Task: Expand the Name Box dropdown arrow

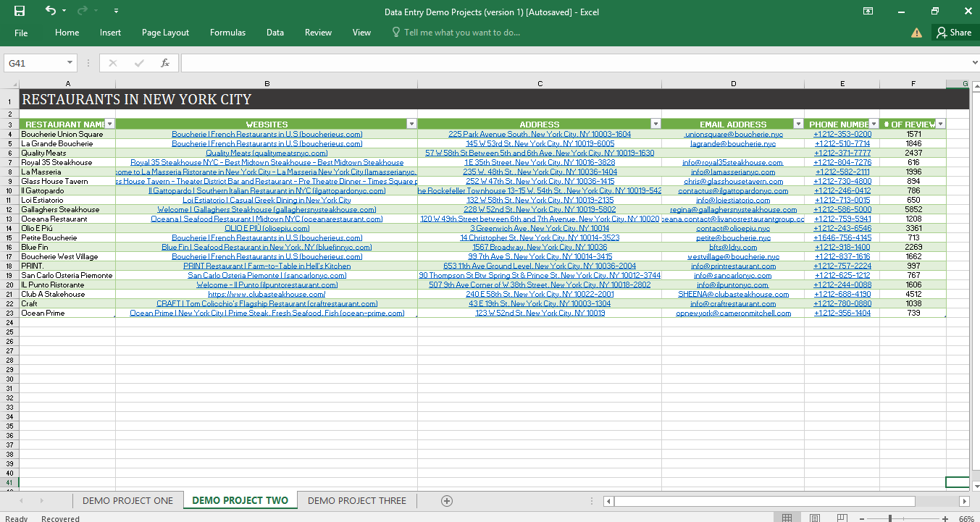Action: 70,64
